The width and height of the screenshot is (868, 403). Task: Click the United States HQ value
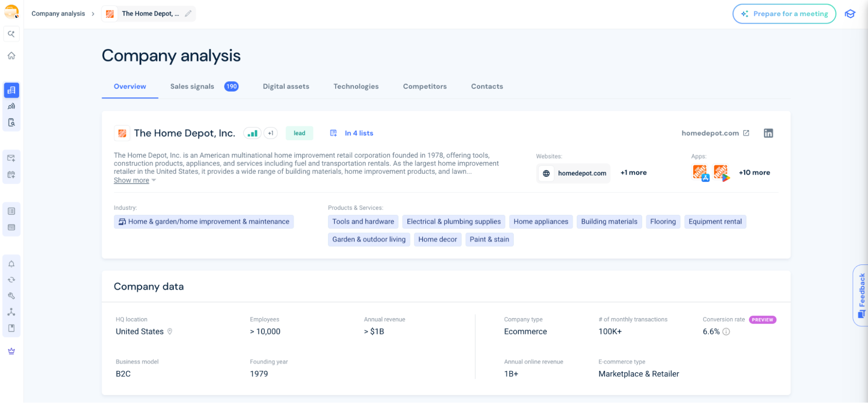(139, 331)
